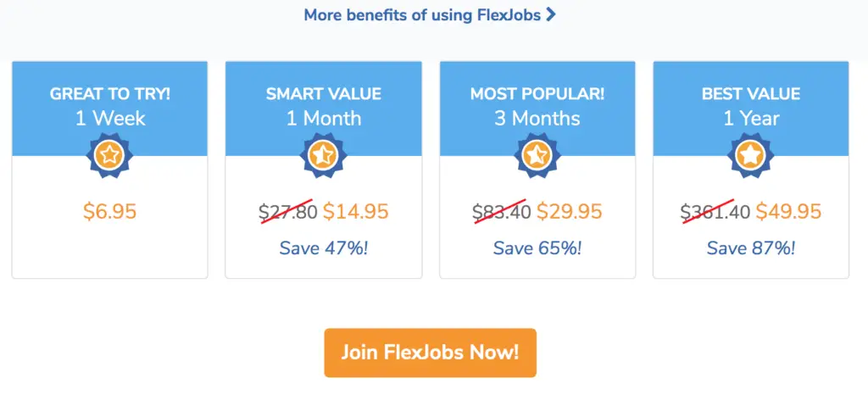Click the Save 65%! text
The height and width of the screenshot is (395, 868).
(537, 248)
